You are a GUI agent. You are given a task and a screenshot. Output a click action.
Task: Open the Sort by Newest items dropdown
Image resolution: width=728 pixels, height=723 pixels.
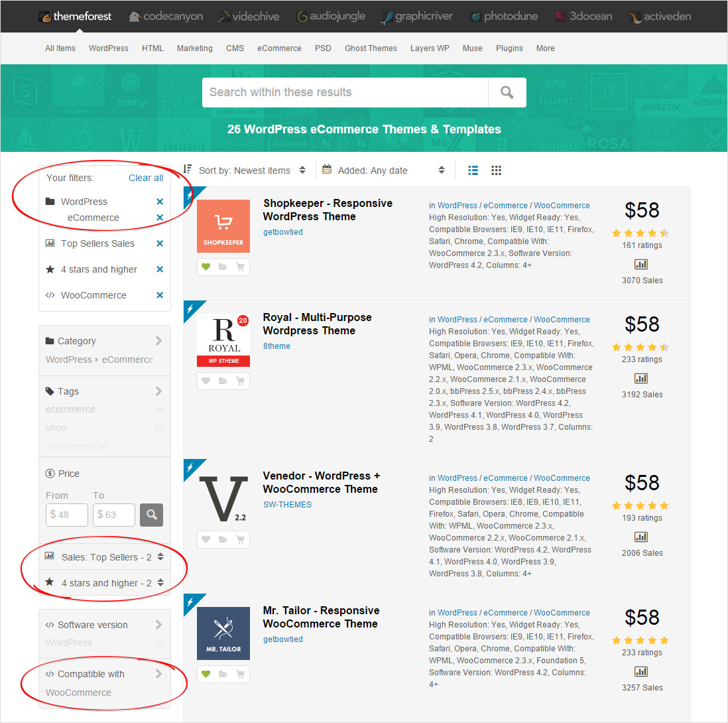coord(245,170)
